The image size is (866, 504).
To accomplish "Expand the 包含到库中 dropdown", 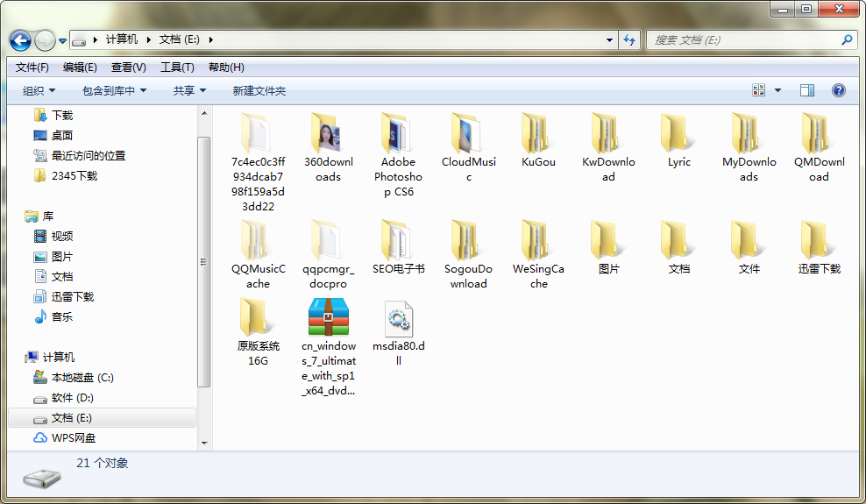I will tap(114, 90).
